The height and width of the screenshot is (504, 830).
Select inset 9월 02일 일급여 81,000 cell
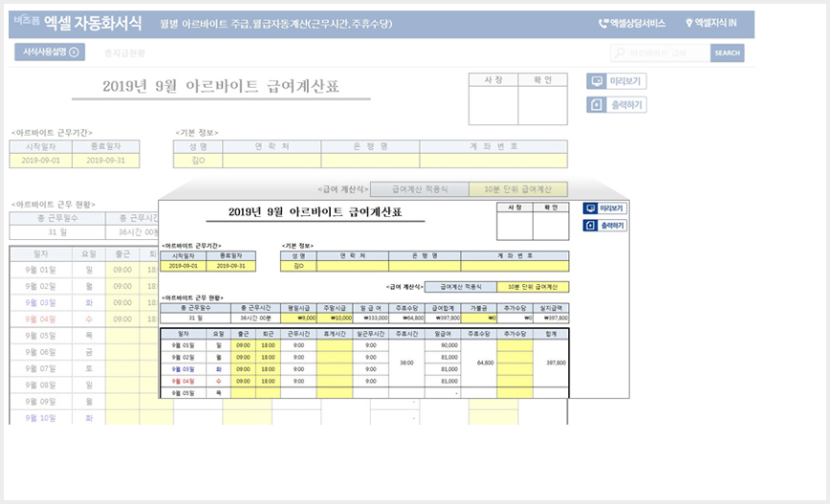pyautogui.click(x=443, y=358)
